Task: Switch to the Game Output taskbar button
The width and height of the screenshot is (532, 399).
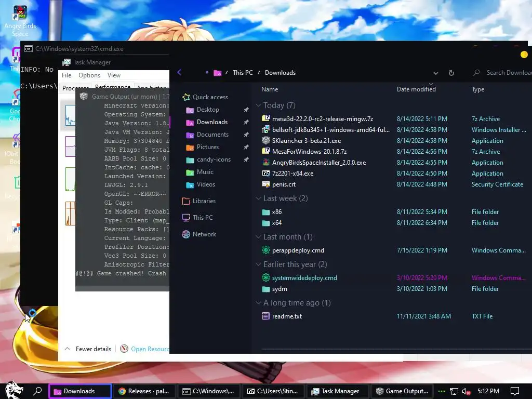Action: tap(402, 391)
